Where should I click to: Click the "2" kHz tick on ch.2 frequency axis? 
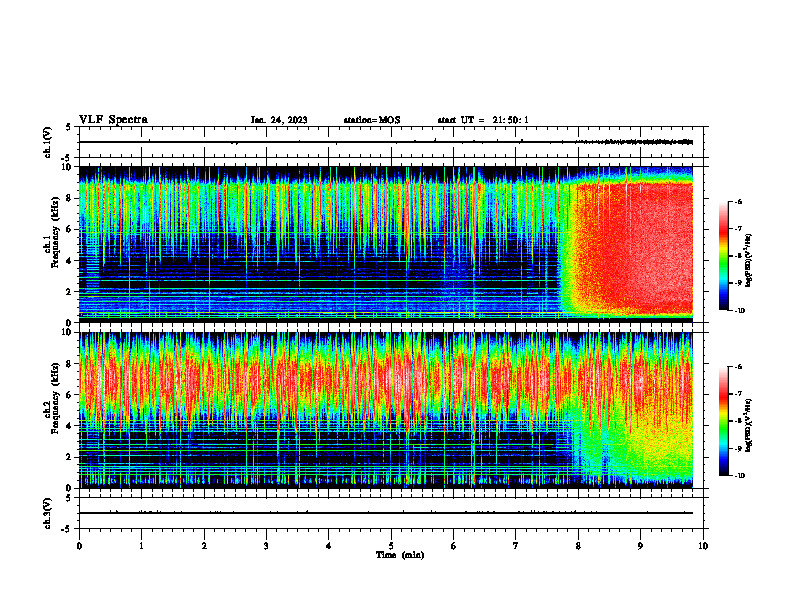pos(70,457)
